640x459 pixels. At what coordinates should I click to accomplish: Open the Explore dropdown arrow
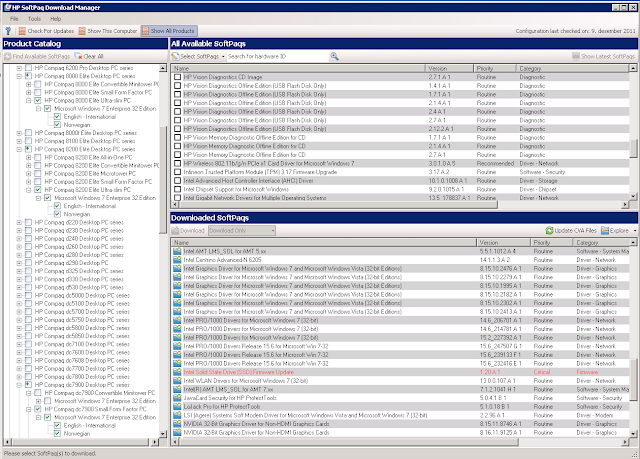click(635, 231)
